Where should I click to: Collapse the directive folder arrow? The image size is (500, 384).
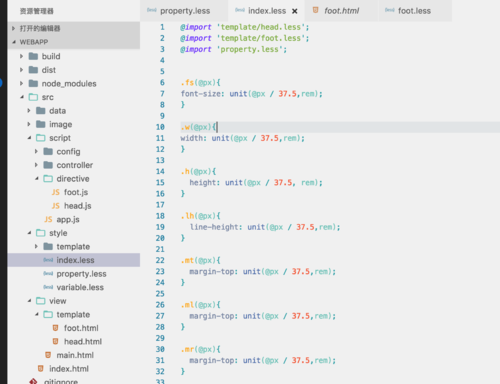(36, 178)
